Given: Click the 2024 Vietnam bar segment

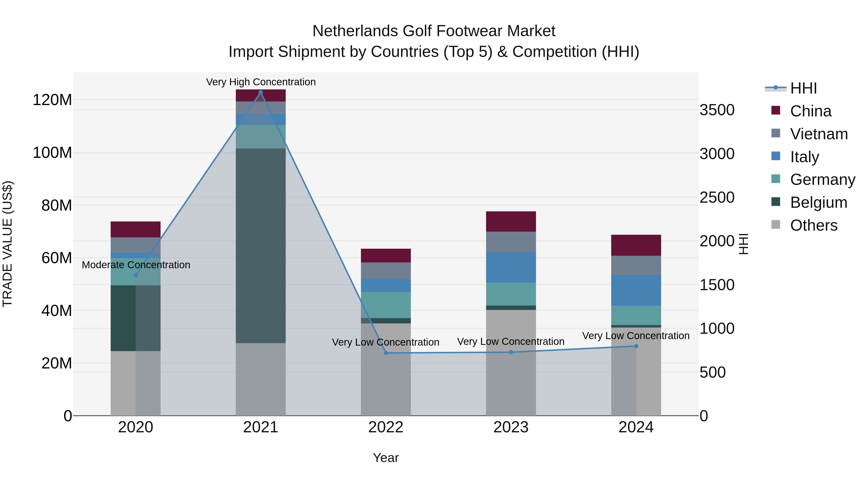Looking at the screenshot, I should click(636, 265).
